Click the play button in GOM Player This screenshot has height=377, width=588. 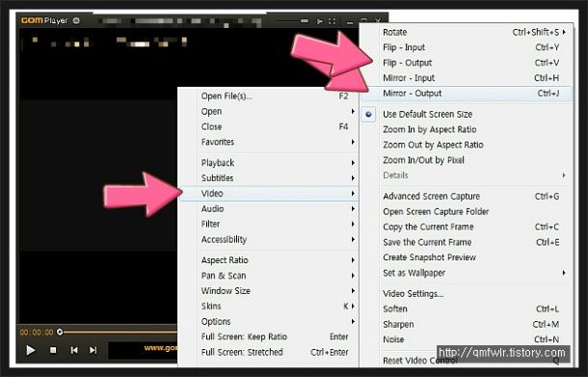click(31, 350)
